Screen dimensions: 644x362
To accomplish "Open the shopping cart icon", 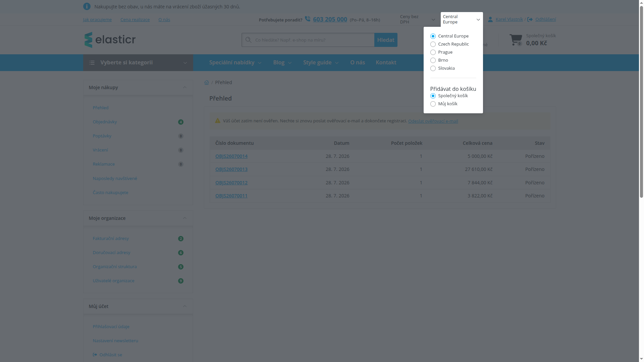I will tap(516, 40).
